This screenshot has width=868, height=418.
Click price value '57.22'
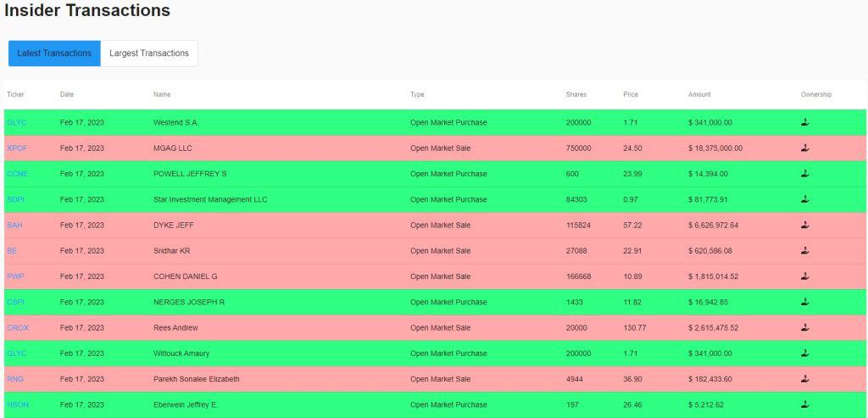point(632,226)
